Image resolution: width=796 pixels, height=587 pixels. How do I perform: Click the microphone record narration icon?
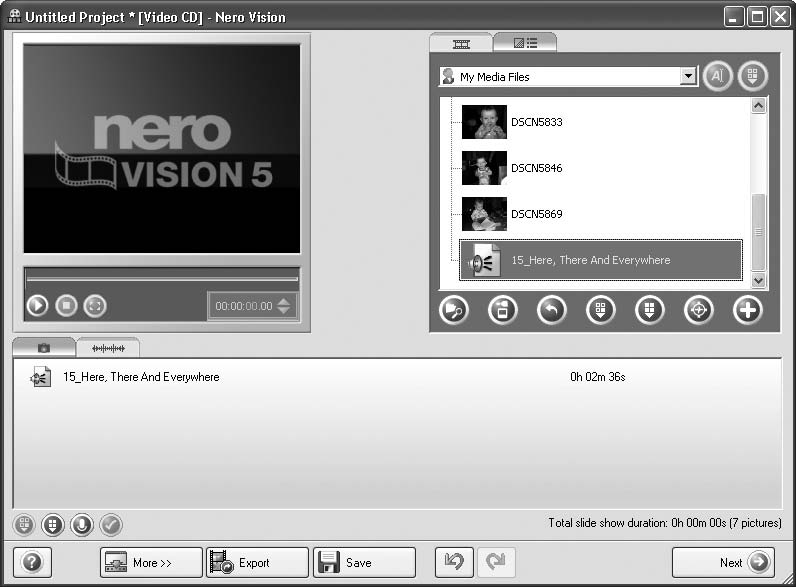82,524
